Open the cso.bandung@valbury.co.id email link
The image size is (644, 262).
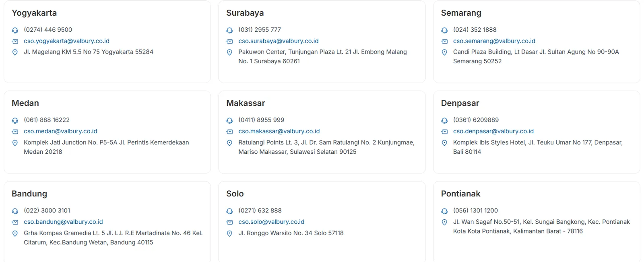coord(63,222)
